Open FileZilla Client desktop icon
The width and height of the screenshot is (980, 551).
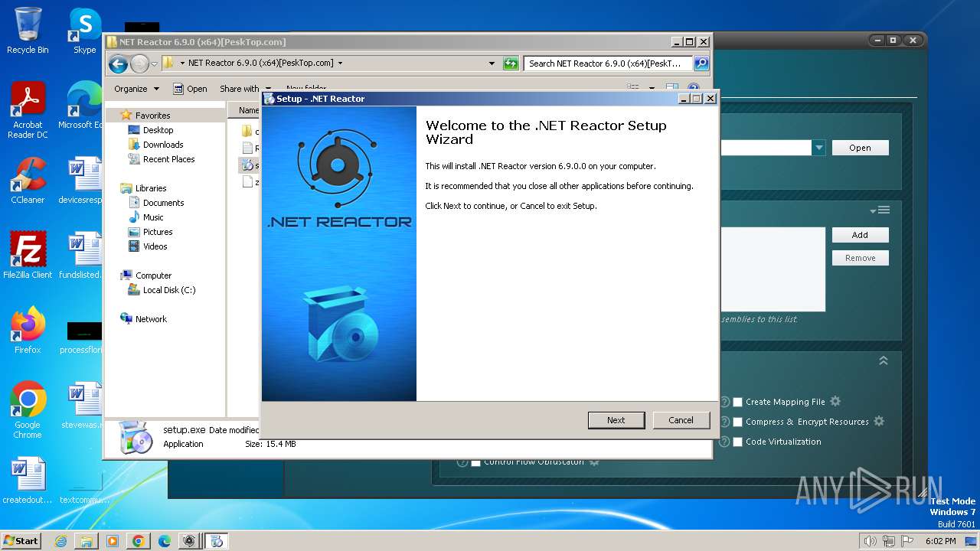[x=28, y=255]
